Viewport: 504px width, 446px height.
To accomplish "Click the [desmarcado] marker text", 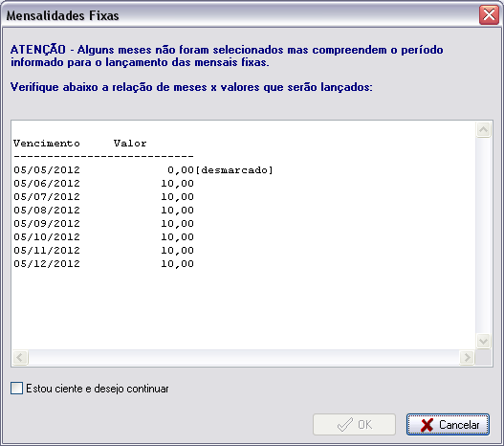I will tap(234, 170).
